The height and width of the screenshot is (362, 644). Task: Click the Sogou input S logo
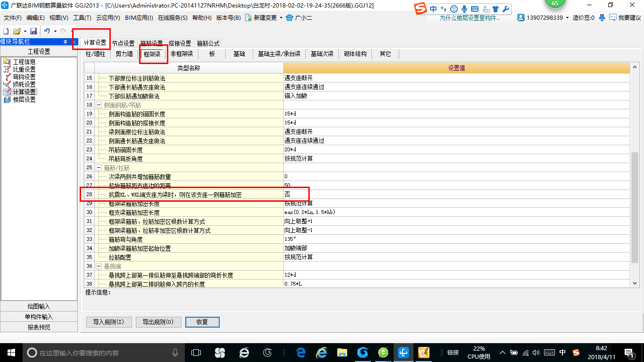(x=420, y=9)
